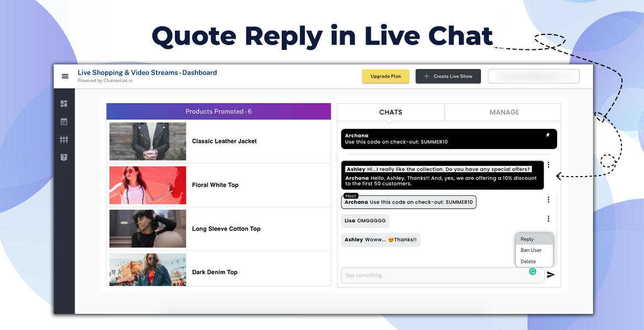The image size is (644, 330).
Task: Open the dashboard grid icon in sidebar
Action: 64,104
